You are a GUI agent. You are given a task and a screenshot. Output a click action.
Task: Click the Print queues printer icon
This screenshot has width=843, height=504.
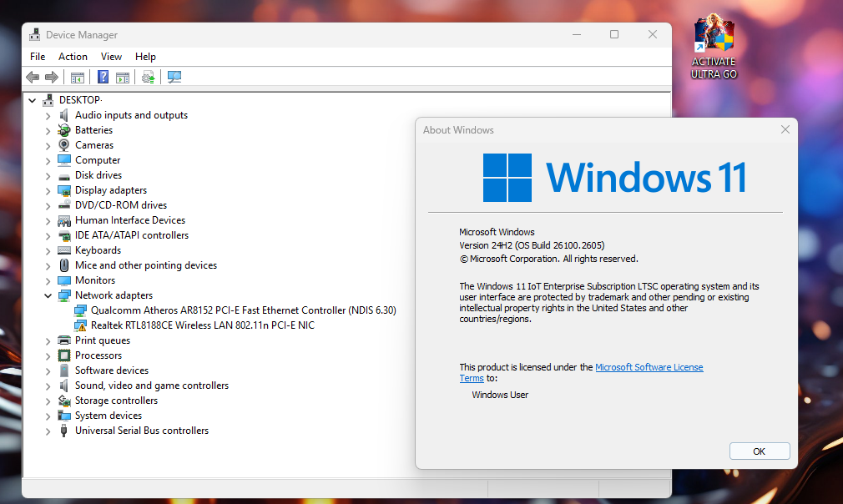click(64, 340)
